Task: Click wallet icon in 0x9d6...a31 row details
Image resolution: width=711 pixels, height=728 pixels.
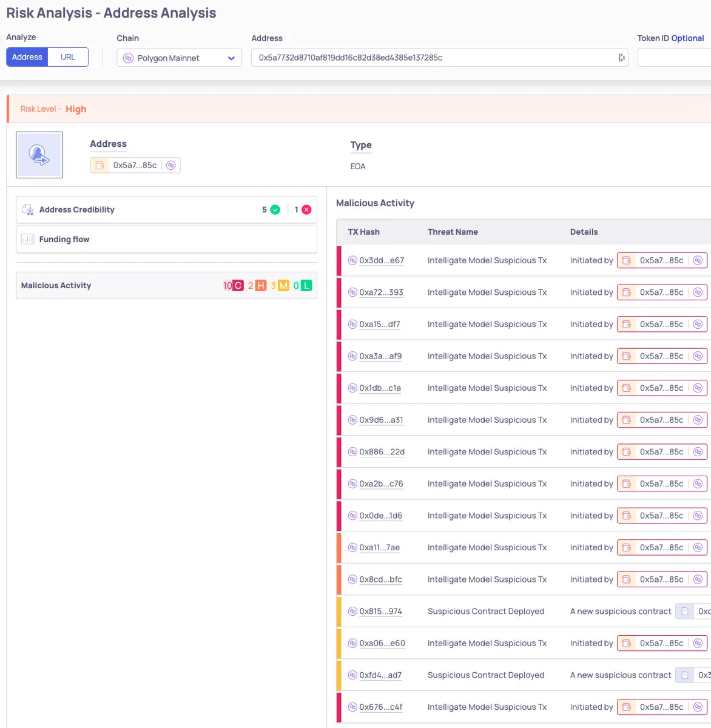Action: [627, 420]
